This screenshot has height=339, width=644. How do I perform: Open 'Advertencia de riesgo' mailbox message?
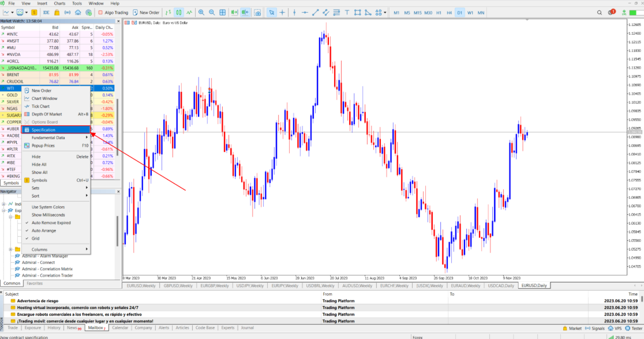coord(38,301)
